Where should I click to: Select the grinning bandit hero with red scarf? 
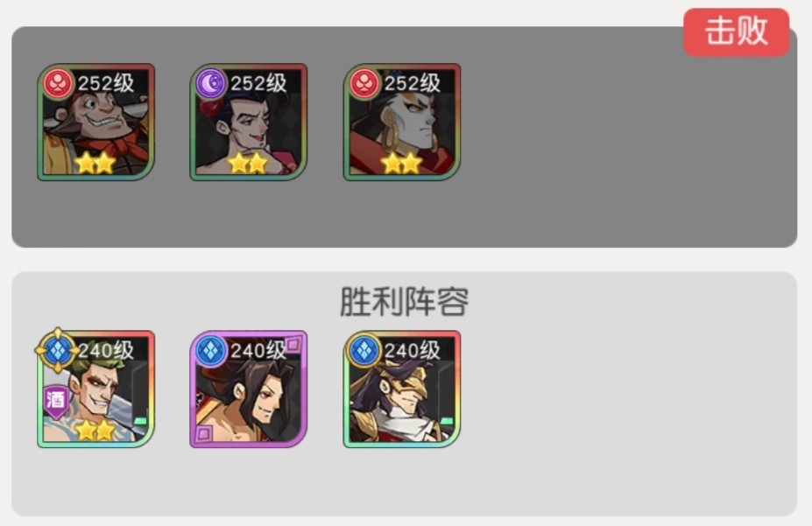click(x=95, y=122)
